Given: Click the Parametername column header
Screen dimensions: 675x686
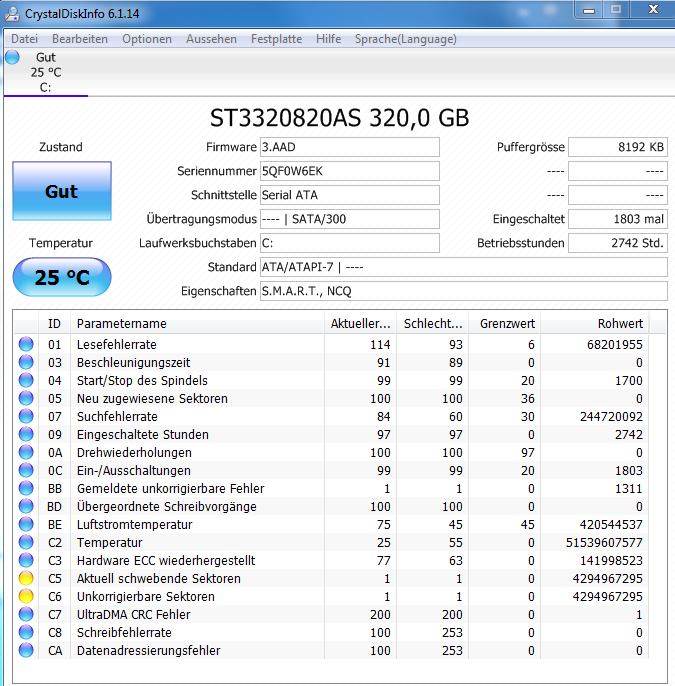Looking at the screenshot, I should 197,324.
